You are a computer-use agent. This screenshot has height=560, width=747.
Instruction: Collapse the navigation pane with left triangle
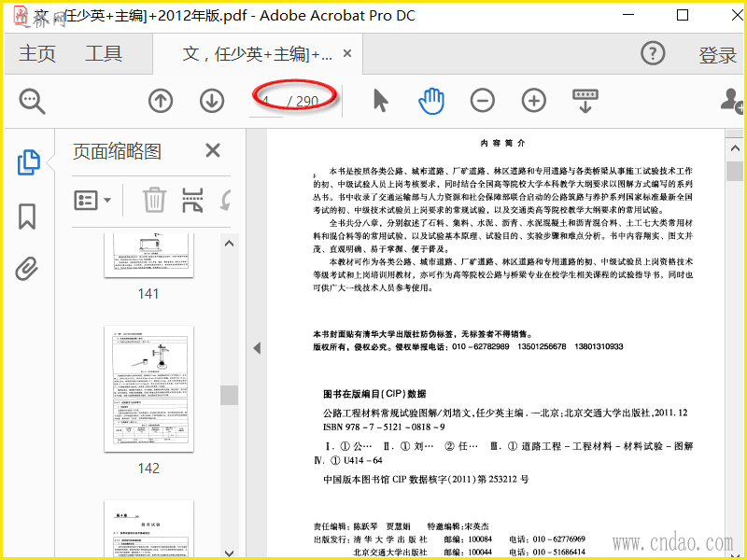[x=258, y=348]
